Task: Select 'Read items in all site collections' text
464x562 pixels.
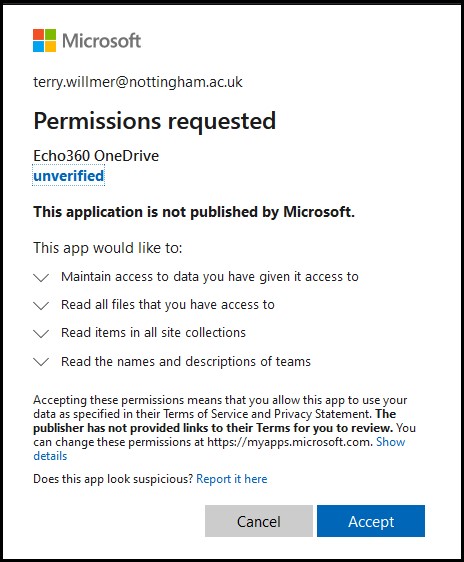Action: click(x=153, y=333)
